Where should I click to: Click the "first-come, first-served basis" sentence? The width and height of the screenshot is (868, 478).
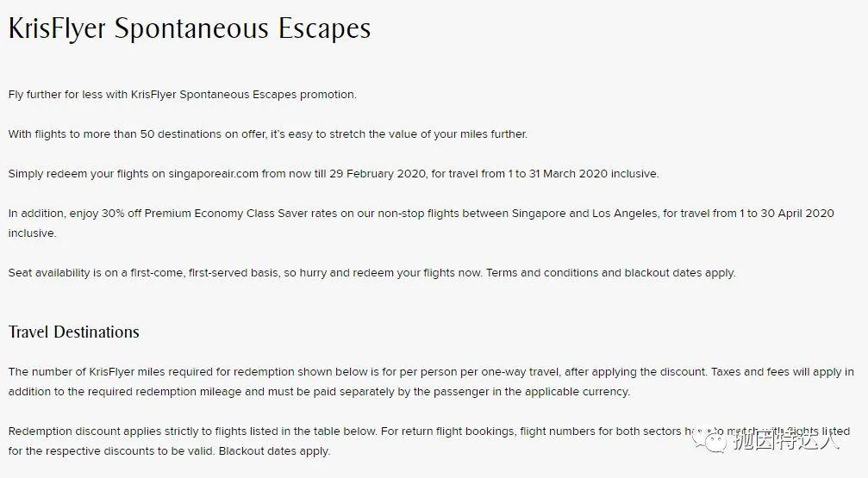tap(245, 273)
